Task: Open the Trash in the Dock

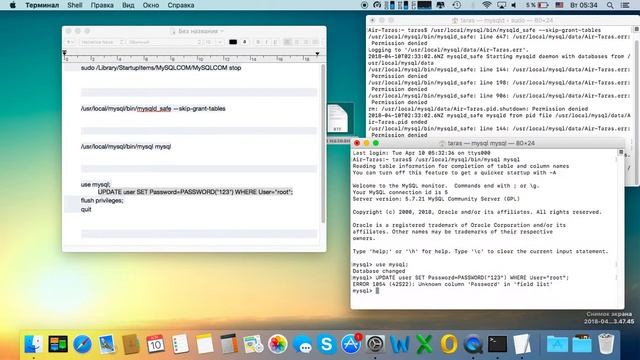Action: click(x=606, y=344)
